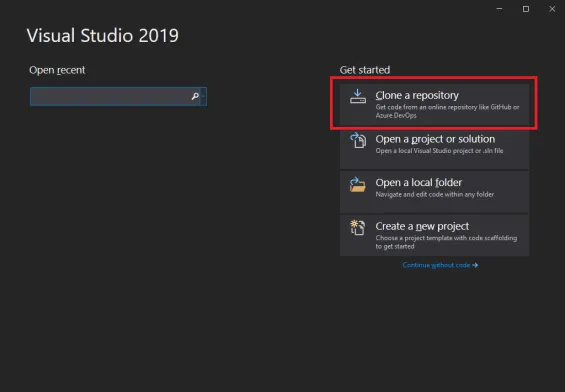The image size is (565, 392).
Task: Click the search magnifier icon in Open recent
Action: (195, 96)
